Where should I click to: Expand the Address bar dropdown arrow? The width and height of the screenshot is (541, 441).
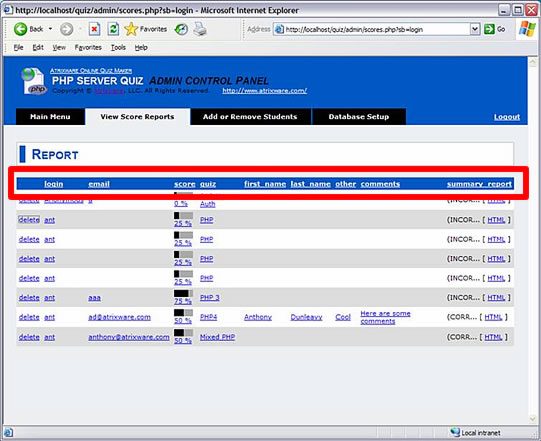click(475, 29)
